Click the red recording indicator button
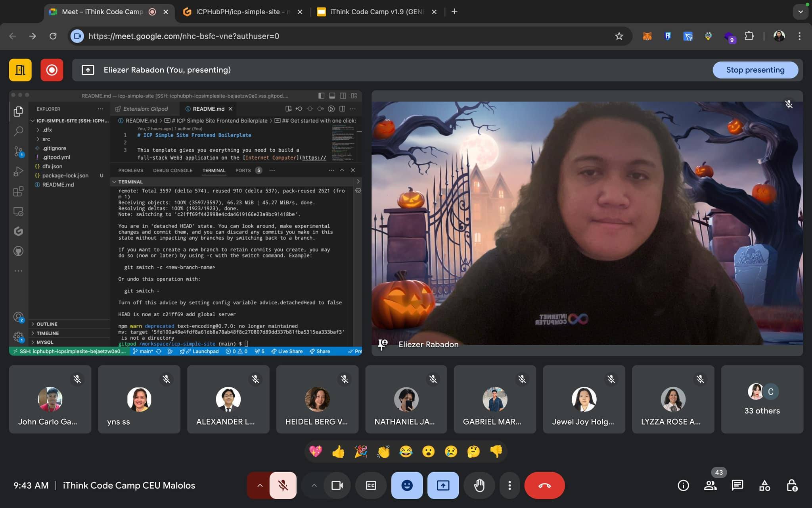This screenshot has width=812, height=508. 52,70
